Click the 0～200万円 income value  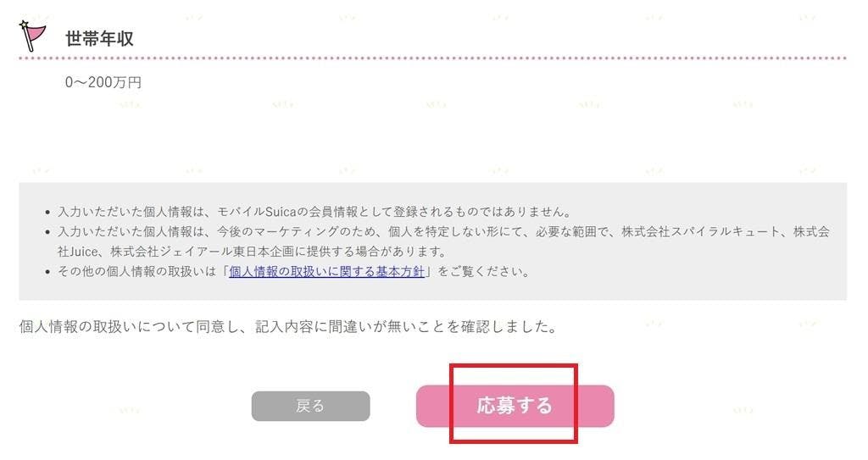103,82
